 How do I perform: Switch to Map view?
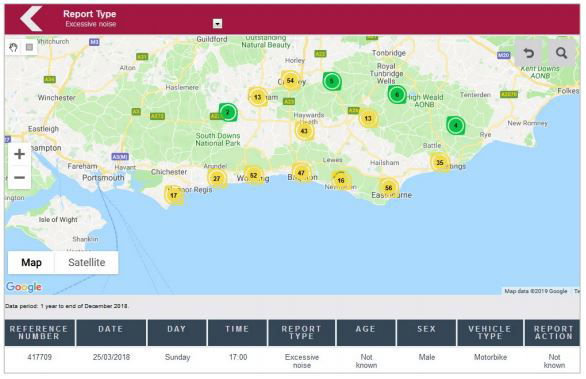[x=31, y=262]
